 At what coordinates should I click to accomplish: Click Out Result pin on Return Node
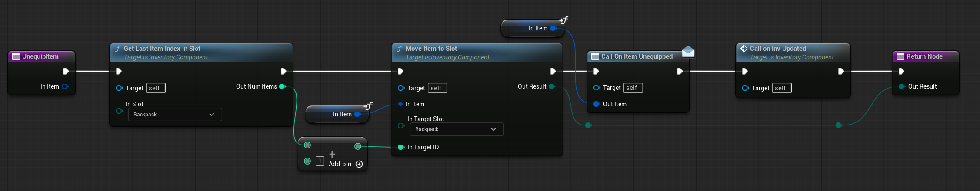(x=901, y=86)
